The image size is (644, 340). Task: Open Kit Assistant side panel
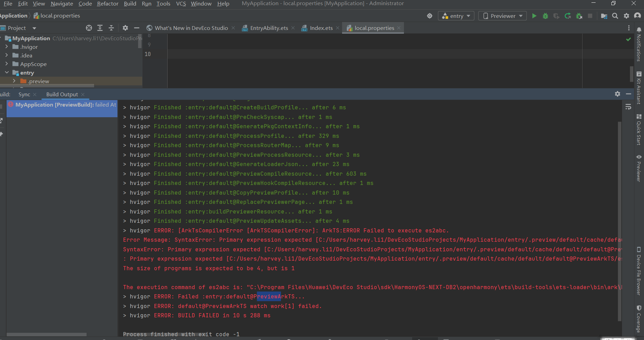tap(639, 88)
